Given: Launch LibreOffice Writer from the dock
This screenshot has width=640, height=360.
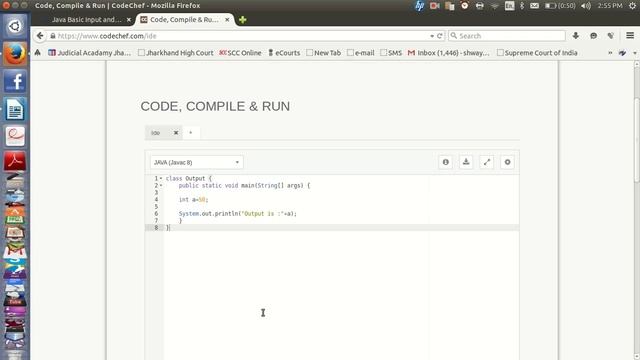Looking at the screenshot, I should [x=15, y=109].
